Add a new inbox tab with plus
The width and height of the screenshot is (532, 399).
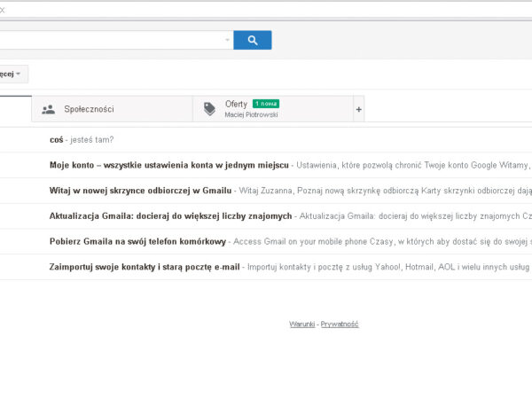pos(358,110)
